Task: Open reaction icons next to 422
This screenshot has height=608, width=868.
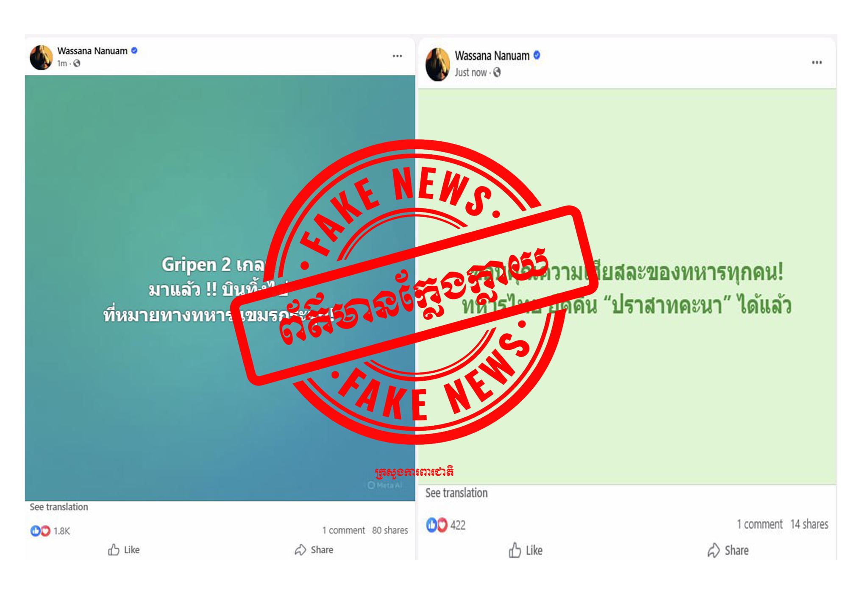Action: point(437,525)
